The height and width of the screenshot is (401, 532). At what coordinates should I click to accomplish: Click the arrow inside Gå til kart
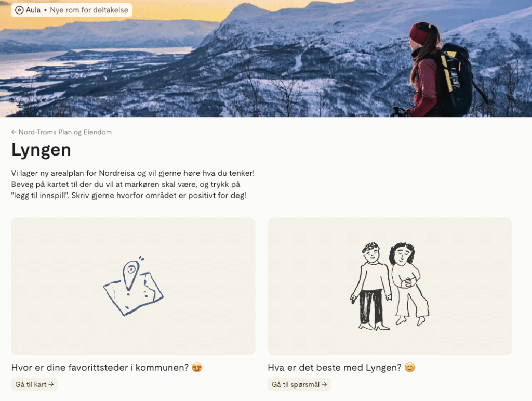pos(51,384)
